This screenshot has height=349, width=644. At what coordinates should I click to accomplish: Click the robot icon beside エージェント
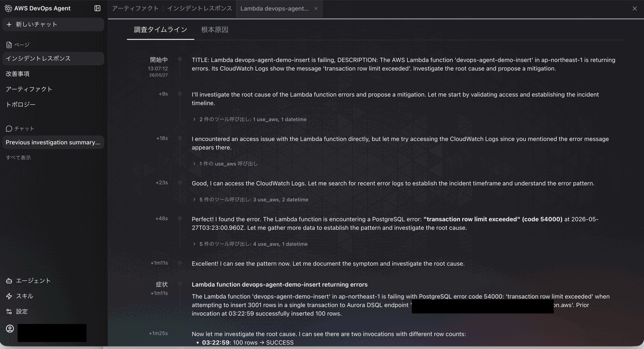tap(9, 281)
